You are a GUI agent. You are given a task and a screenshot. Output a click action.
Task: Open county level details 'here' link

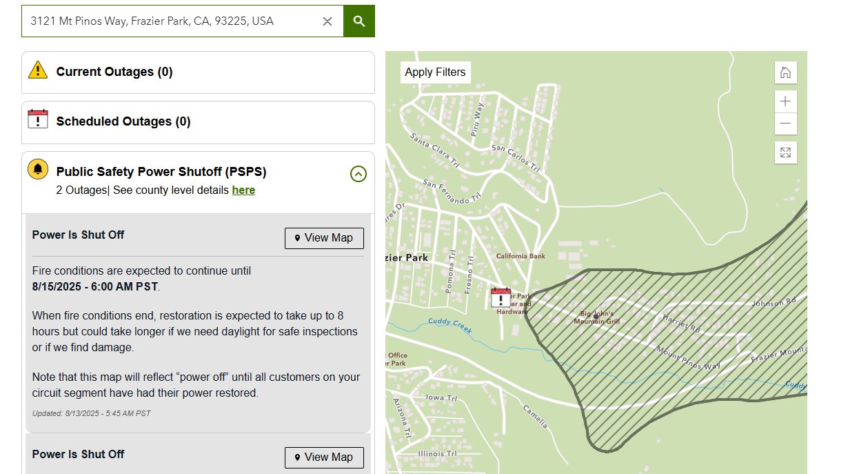tap(243, 190)
